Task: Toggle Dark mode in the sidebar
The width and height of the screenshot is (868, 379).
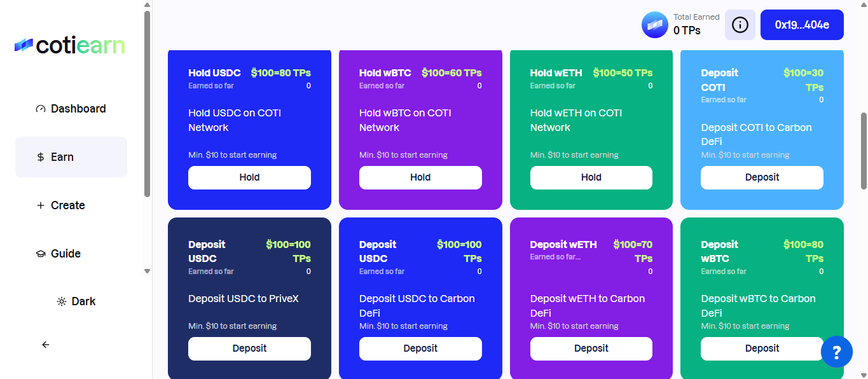Action: [76, 301]
